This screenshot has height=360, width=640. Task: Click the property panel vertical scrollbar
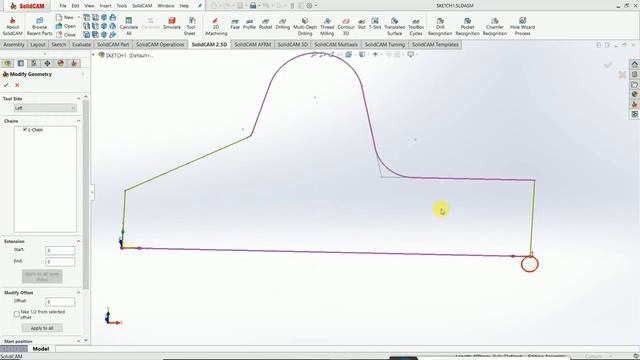[86, 194]
